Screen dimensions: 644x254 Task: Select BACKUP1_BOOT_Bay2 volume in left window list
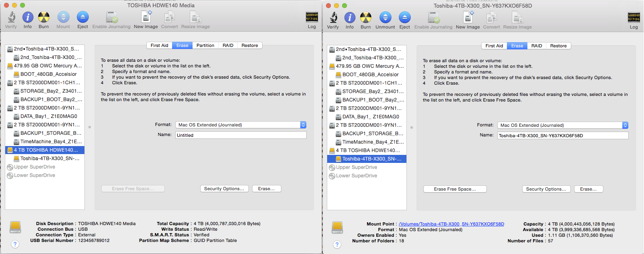(x=45, y=100)
